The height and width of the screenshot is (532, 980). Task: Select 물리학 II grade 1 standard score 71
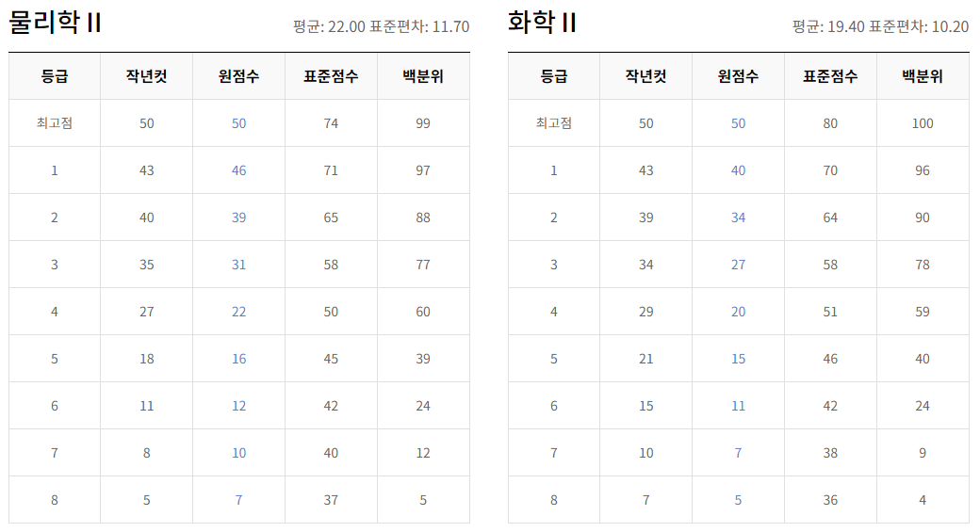point(332,170)
